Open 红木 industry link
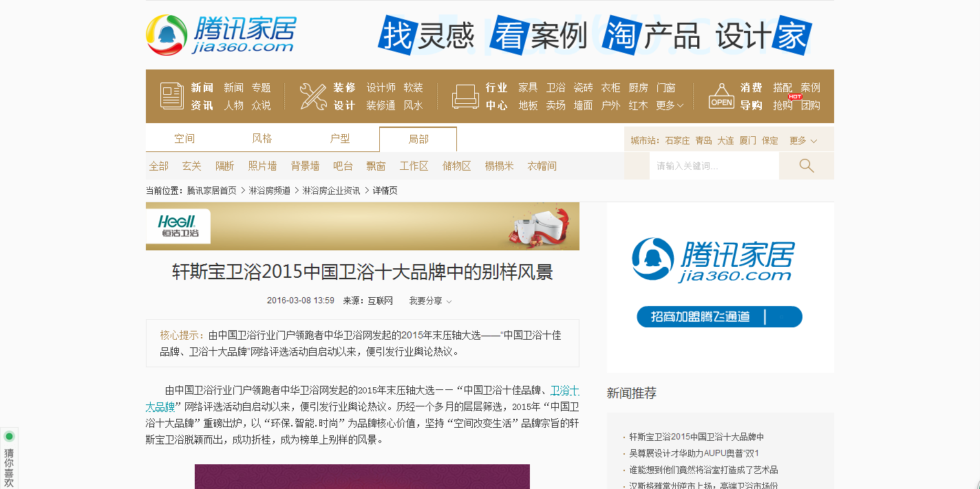 point(638,105)
